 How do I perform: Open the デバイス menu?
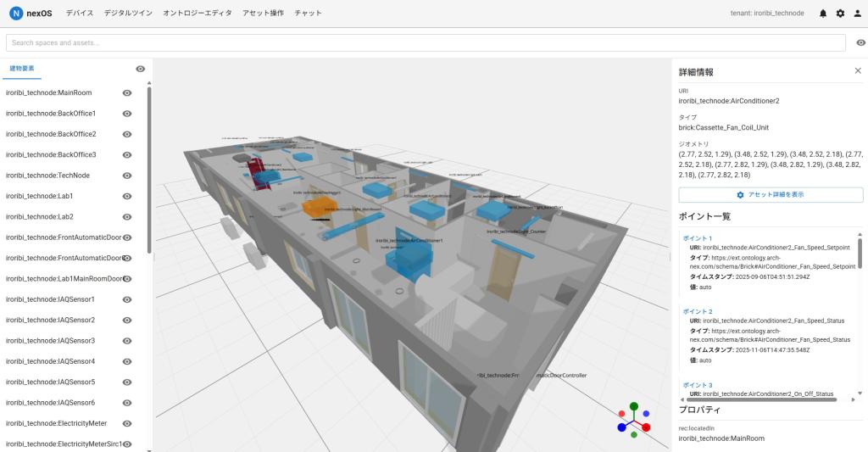coord(80,14)
